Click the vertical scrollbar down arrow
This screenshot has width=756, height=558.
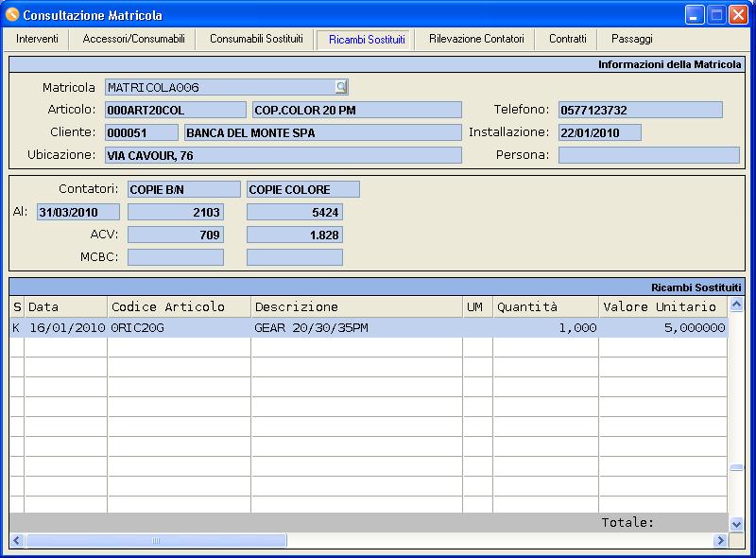click(736, 524)
